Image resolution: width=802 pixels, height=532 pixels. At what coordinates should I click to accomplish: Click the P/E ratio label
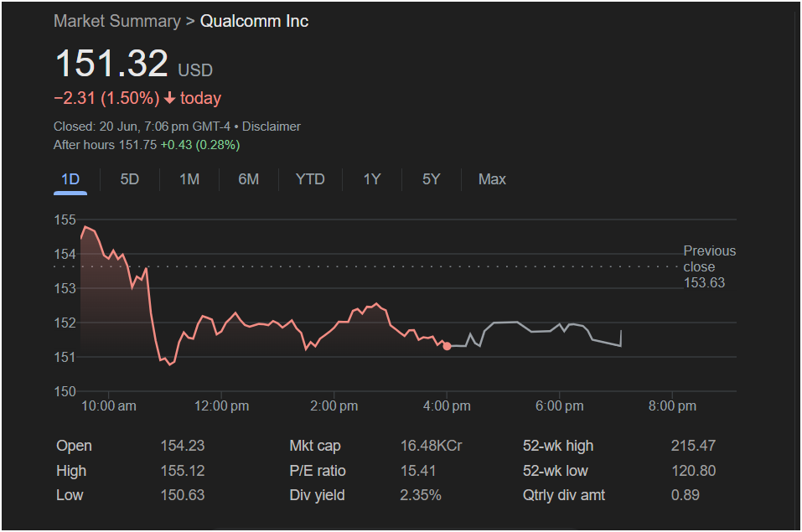point(318,471)
